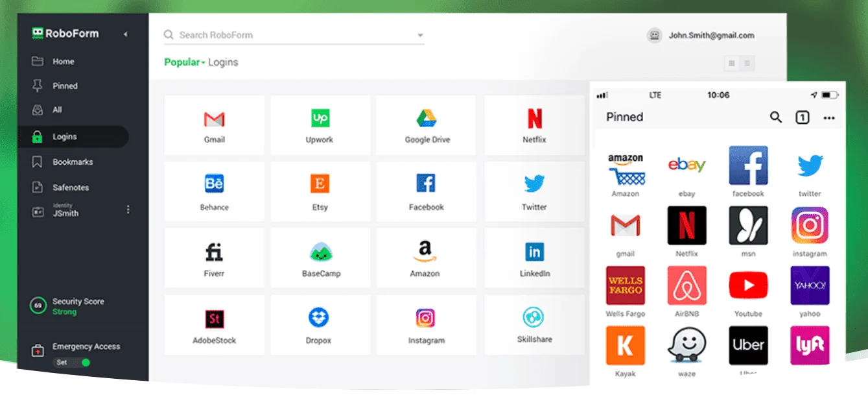Image resolution: width=868 pixels, height=397 pixels.
Task: Toggle the Emergency Access Set switch
Action: tap(71, 362)
